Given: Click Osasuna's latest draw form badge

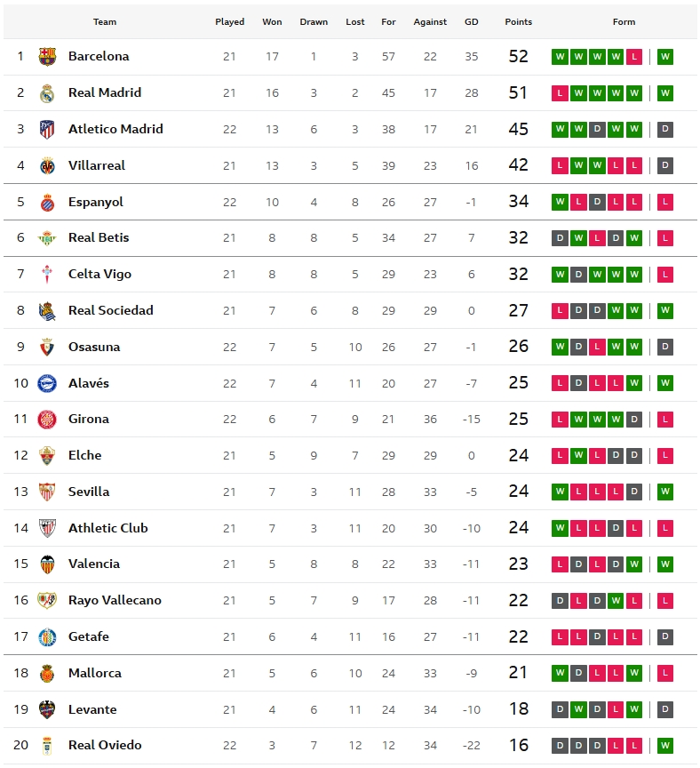Looking at the screenshot, I should [665, 347].
